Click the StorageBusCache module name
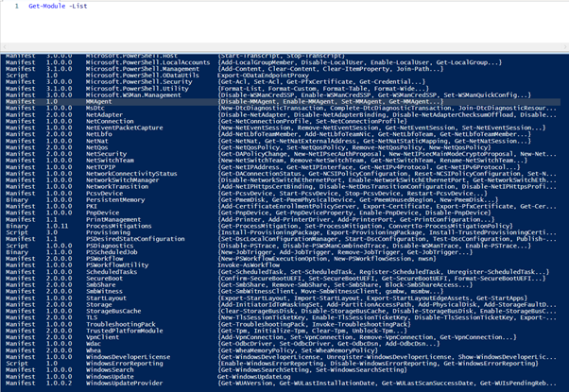The width and height of the screenshot is (569, 392). click(x=113, y=311)
